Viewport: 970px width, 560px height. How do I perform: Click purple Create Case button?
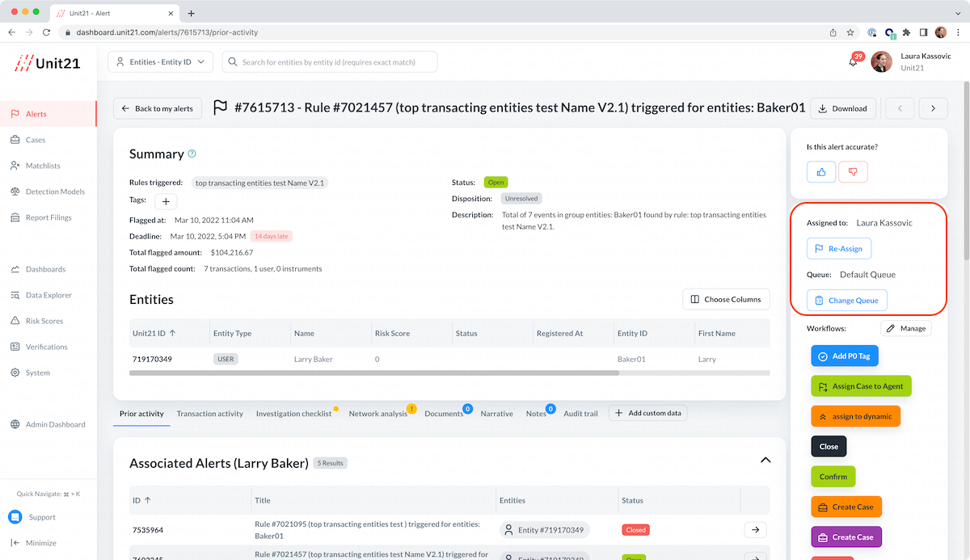pyautogui.click(x=846, y=537)
